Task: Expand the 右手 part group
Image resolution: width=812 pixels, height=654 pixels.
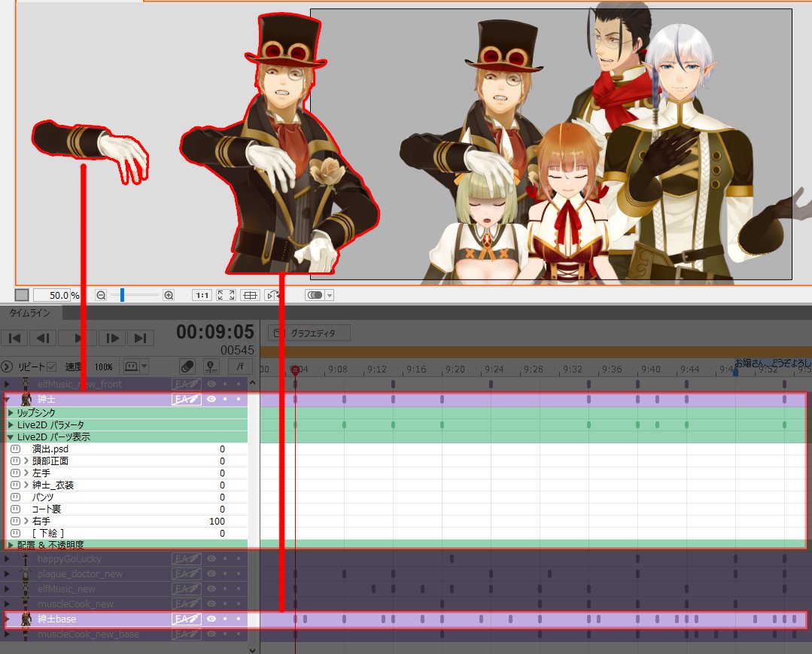Action: tap(26, 521)
